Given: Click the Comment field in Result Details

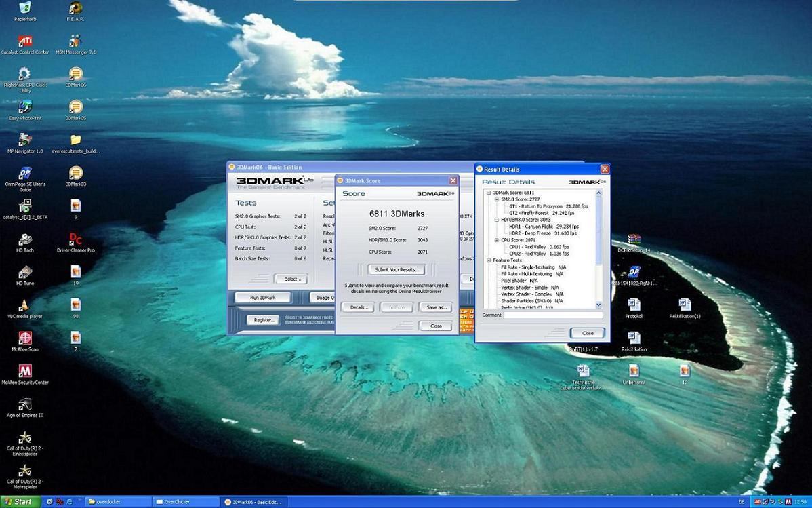Looking at the screenshot, I should 552,315.
